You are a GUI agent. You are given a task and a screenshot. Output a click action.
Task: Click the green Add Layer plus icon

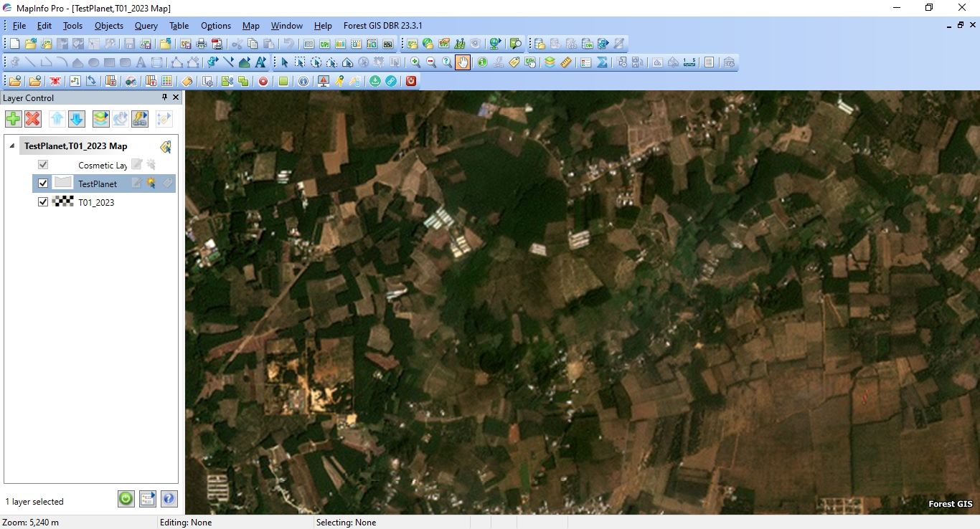(13, 119)
